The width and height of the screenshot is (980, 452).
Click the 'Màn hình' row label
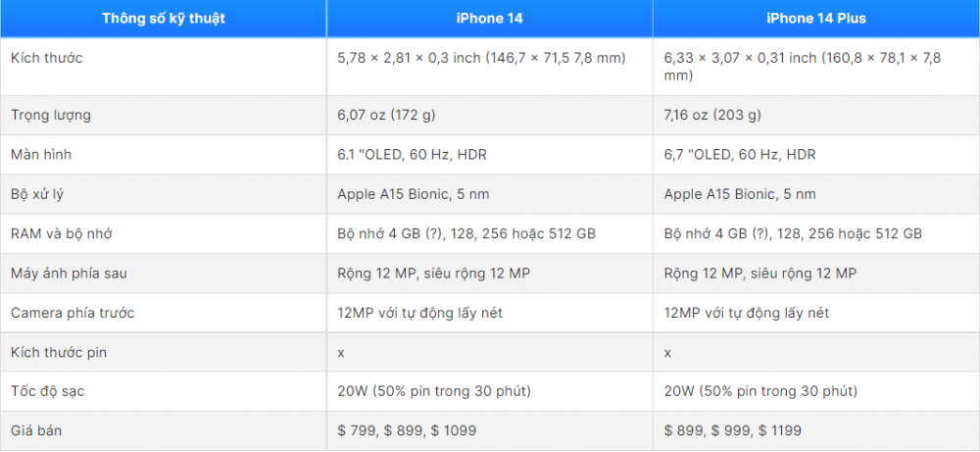pos(41,154)
